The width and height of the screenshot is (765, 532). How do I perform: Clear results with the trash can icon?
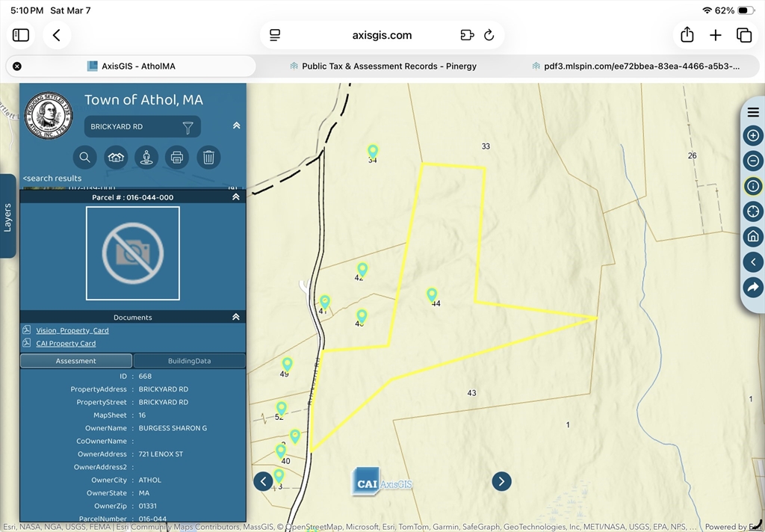pyautogui.click(x=208, y=157)
